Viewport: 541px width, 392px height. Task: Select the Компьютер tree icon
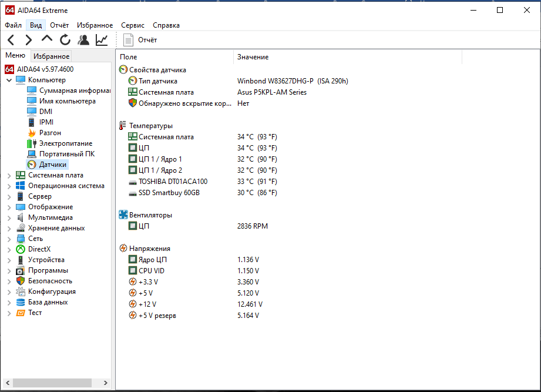21,80
